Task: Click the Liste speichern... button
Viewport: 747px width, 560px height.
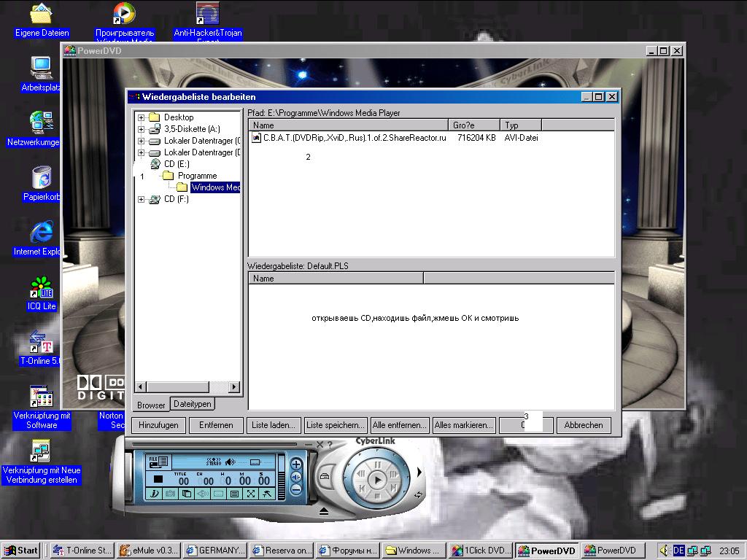Action: [336, 425]
